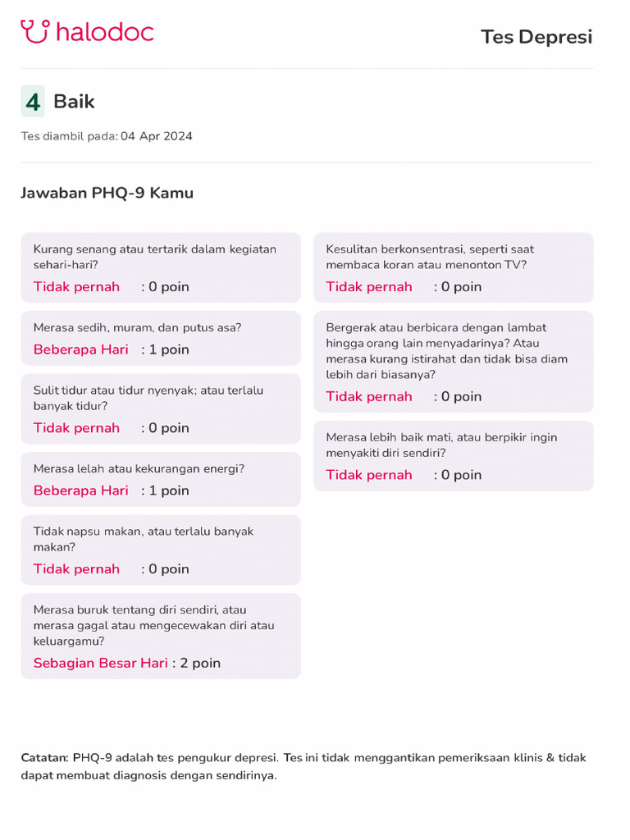The image size is (630, 840).
Task: Click the halodoc brand name text
Action: (x=105, y=33)
